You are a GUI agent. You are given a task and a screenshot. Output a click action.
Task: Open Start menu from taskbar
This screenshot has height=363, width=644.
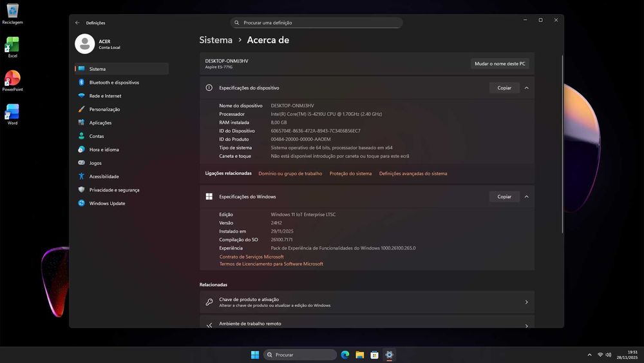[x=255, y=355]
